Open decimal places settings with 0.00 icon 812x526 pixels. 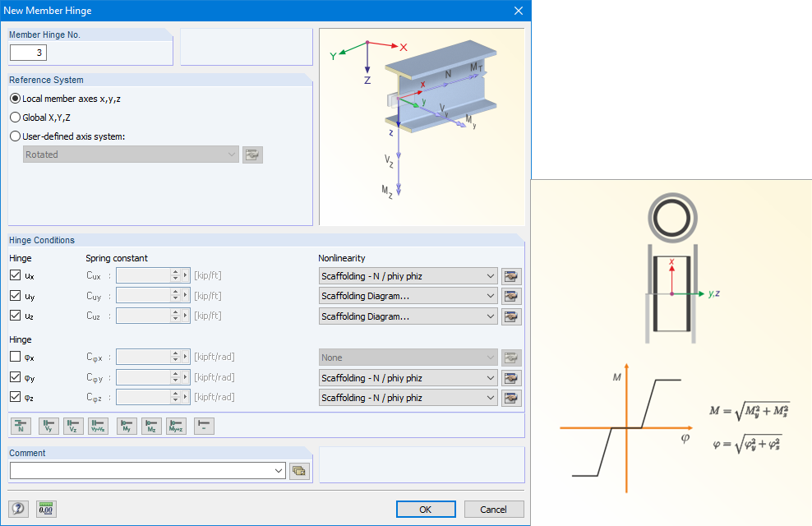click(x=46, y=508)
